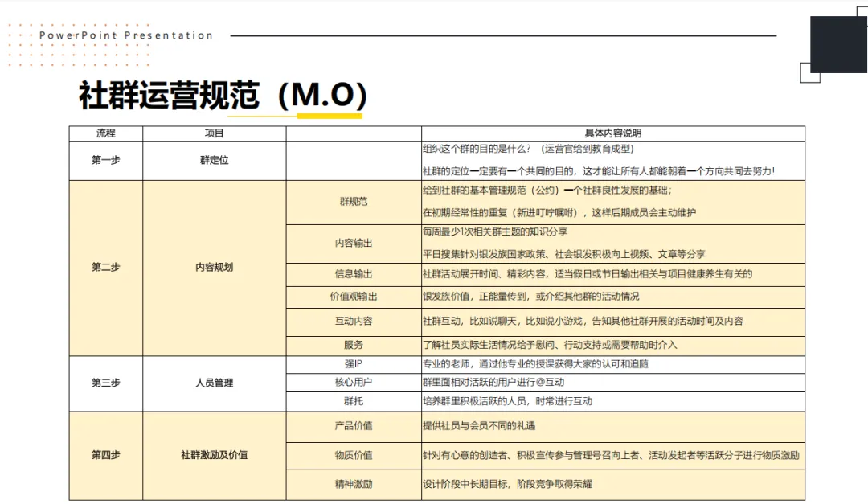Select the PowerPoint Presentation header text
Screen dimensions: 868x504
tap(126, 35)
